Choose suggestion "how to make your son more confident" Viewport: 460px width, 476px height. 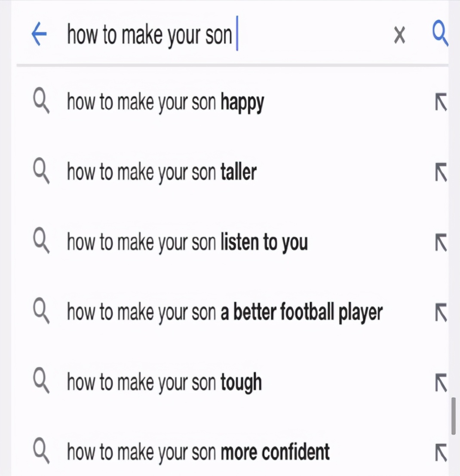198,452
